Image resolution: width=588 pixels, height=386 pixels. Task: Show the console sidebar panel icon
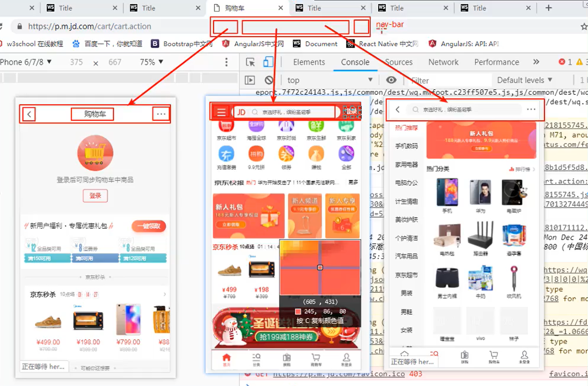point(250,80)
